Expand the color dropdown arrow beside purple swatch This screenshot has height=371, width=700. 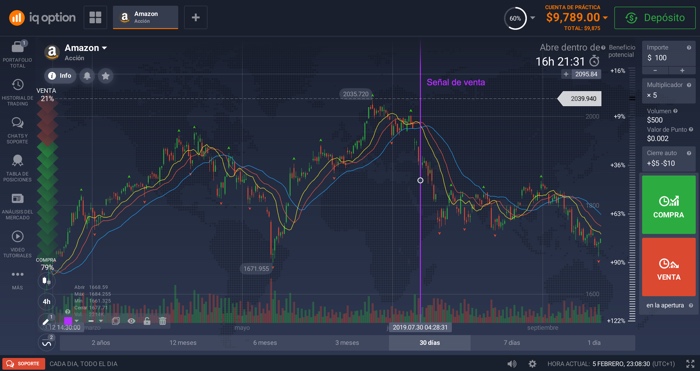[x=77, y=321]
